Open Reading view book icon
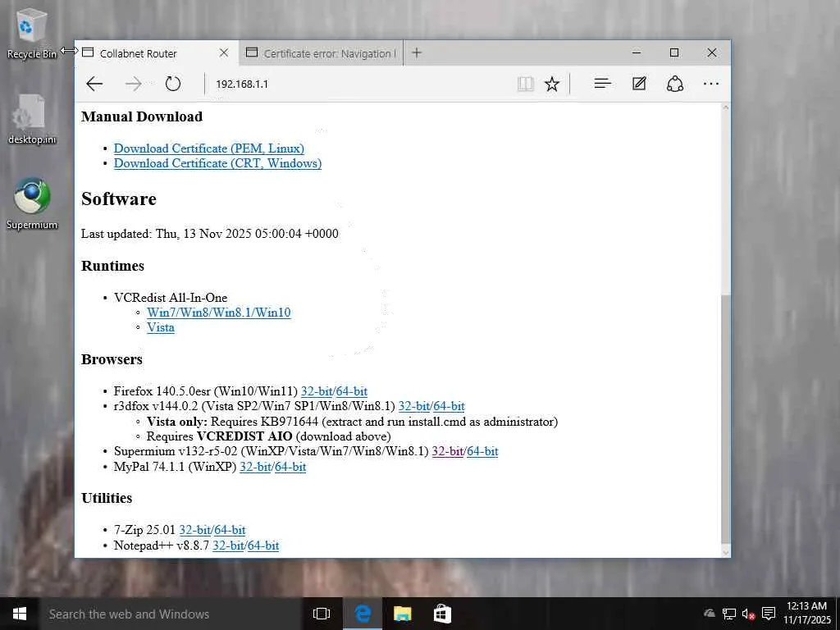This screenshot has height=630, width=840. (526, 84)
